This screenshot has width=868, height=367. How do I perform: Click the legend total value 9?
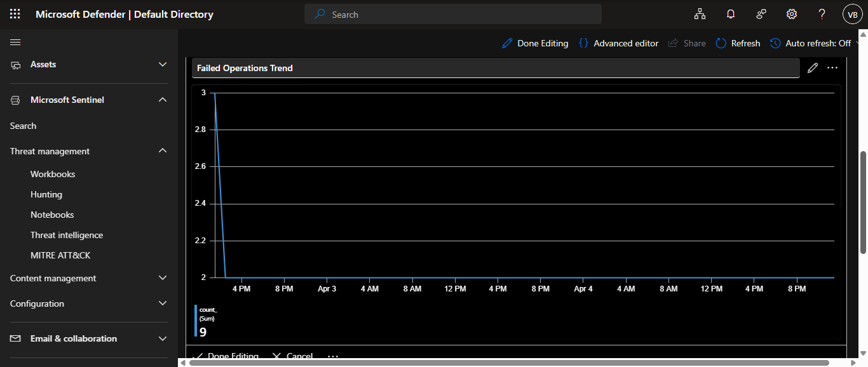pos(203,331)
